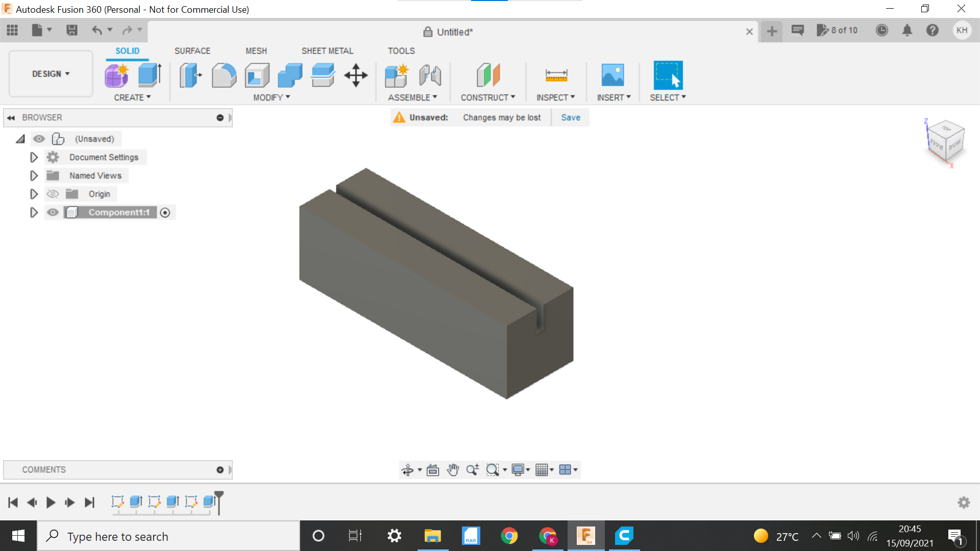Select the Press Pull tool
Image resolution: width=980 pixels, height=551 pixels.
click(190, 75)
